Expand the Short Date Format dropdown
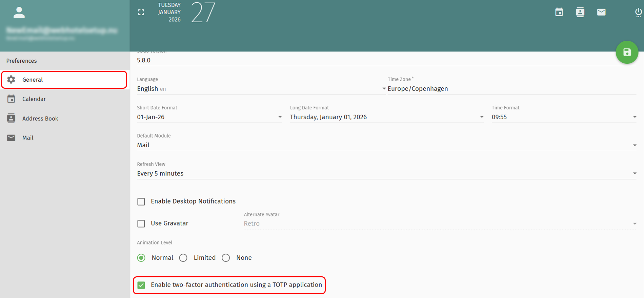 pos(209,117)
